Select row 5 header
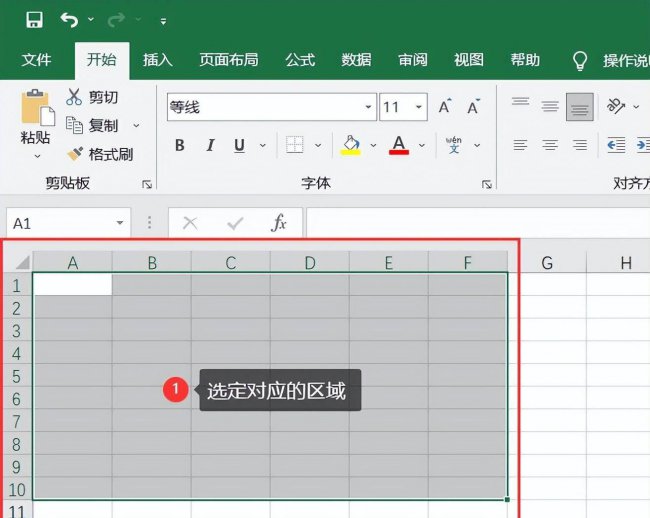650x518 pixels. tap(16, 376)
